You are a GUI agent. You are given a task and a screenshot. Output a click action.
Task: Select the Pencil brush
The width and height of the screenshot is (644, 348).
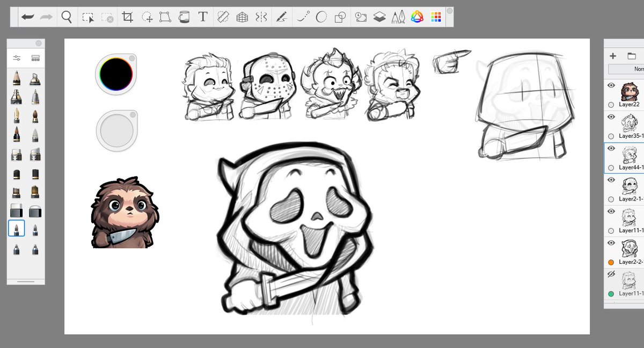(x=17, y=79)
